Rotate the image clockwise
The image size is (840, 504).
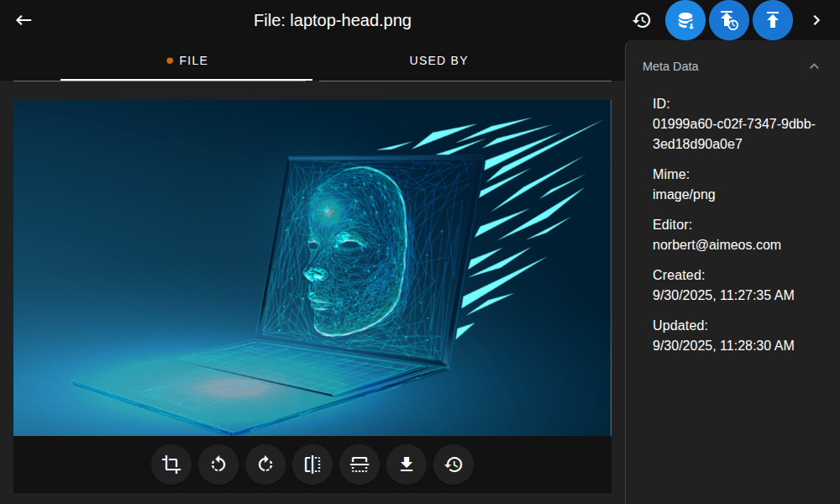coord(265,465)
